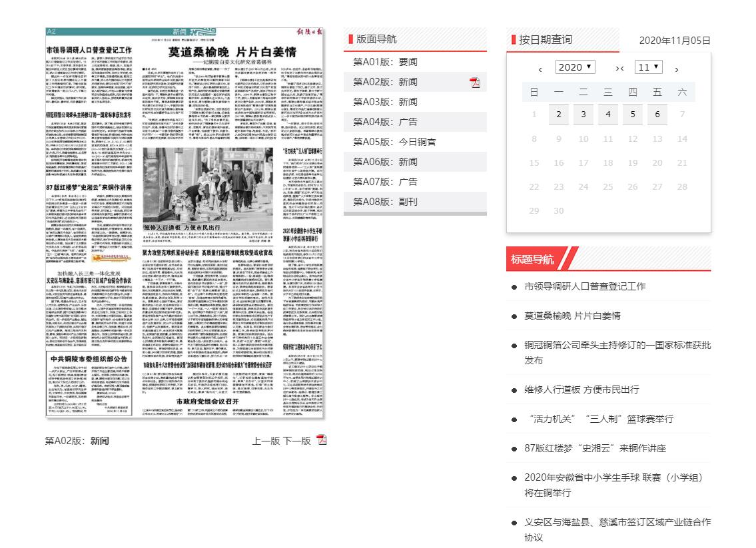Switch to 第A05版：今日铜官 page
This screenshot has height=548, width=756.
pyautogui.click(x=394, y=142)
